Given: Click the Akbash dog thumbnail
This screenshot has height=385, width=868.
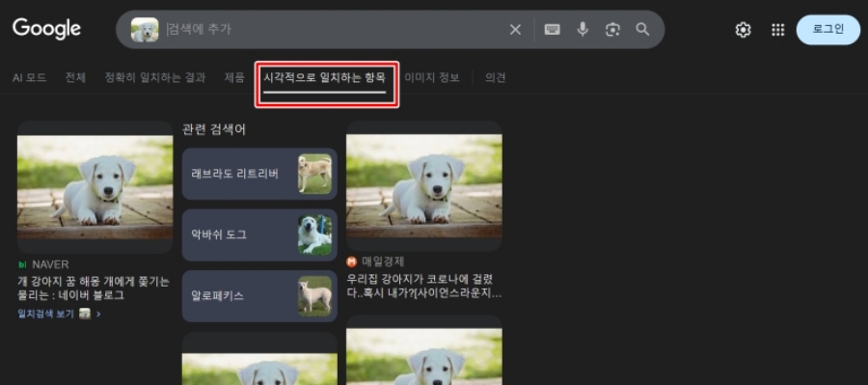Looking at the screenshot, I should (315, 234).
